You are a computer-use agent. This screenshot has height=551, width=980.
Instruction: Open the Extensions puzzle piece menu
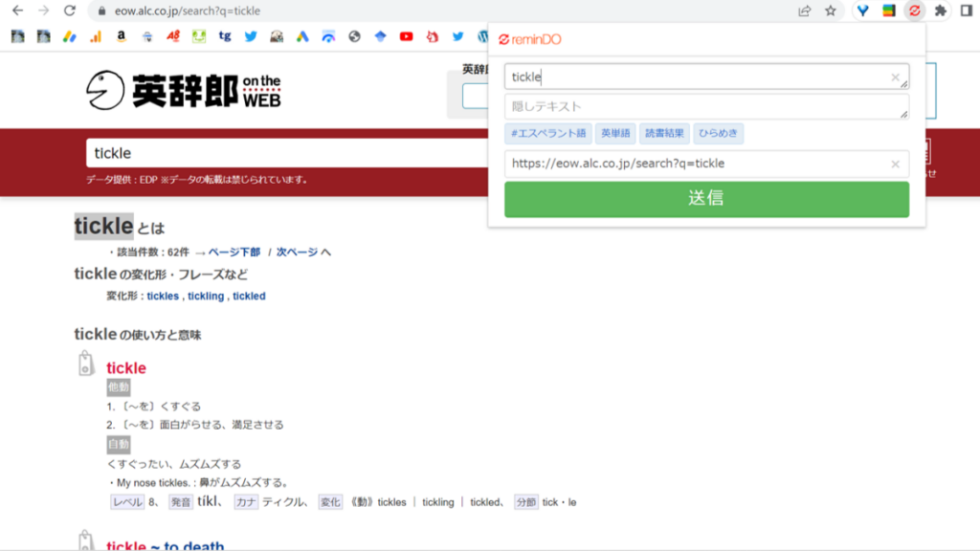click(940, 11)
